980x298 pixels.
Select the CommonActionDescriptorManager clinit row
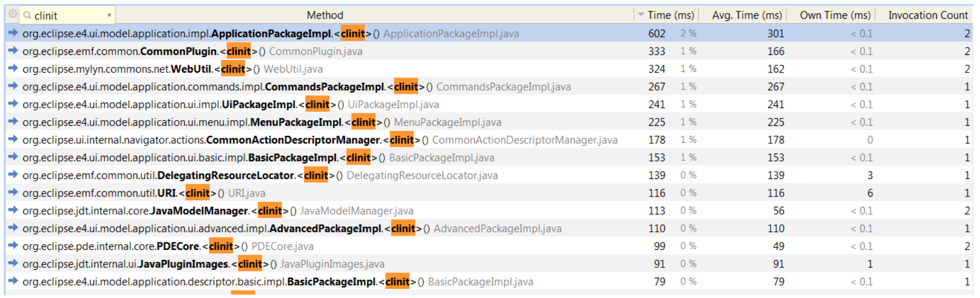coord(293,140)
